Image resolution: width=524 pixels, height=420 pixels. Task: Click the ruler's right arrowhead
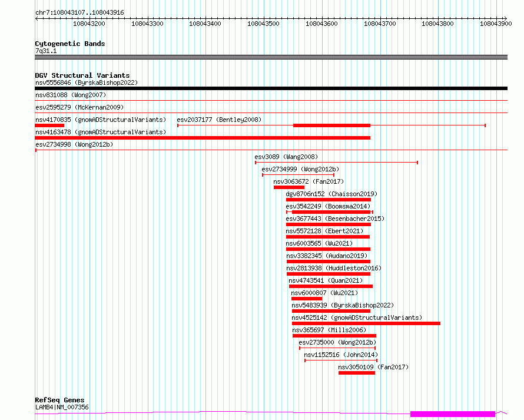[x=506, y=18]
